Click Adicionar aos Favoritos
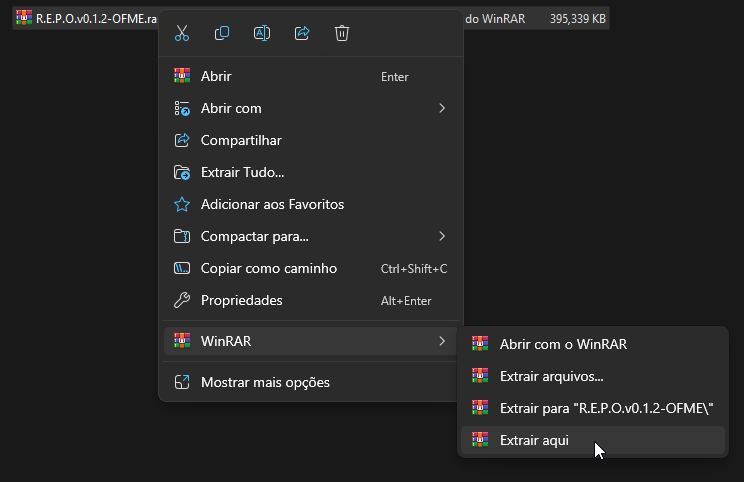This screenshot has height=482, width=744. (x=311, y=204)
